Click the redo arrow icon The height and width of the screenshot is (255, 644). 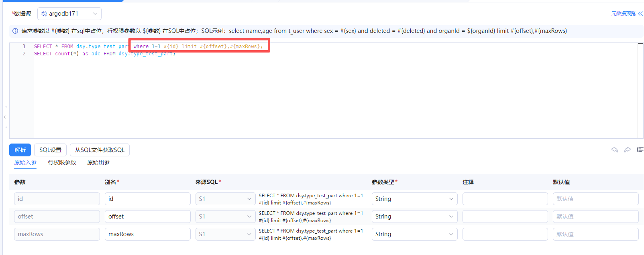tap(627, 150)
